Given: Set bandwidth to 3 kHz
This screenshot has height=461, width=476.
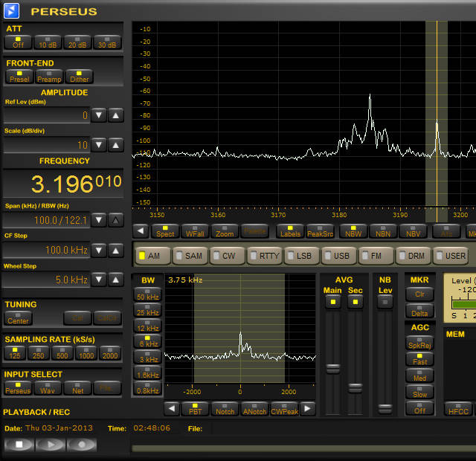Looking at the screenshot, I should click(147, 357).
